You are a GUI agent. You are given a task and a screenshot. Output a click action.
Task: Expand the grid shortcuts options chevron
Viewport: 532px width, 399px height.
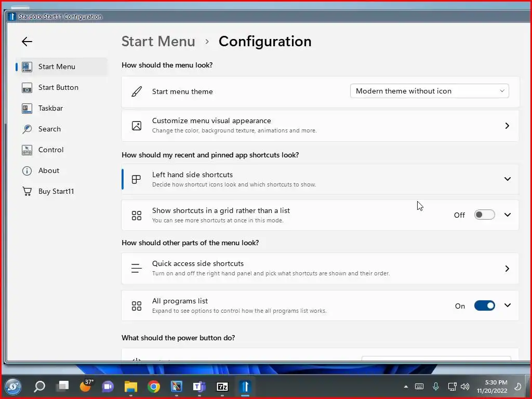pyautogui.click(x=508, y=215)
